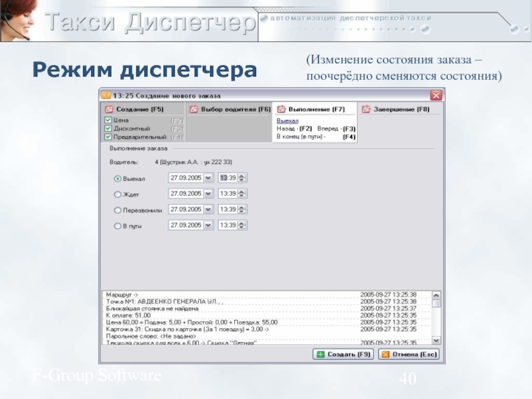Click the Создать (F9) button

coord(343,354)
